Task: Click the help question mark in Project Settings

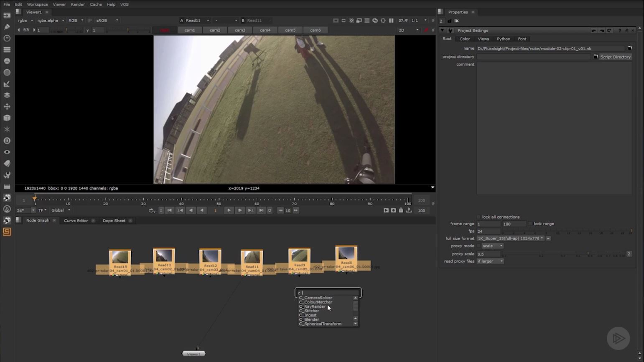Action: tap(620, 30)
